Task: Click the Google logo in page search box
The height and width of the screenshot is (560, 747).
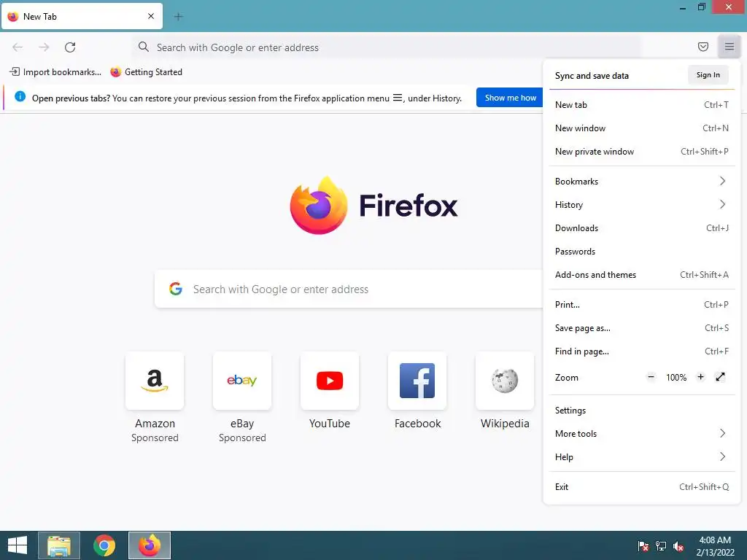Action: [x=176, y=289]
